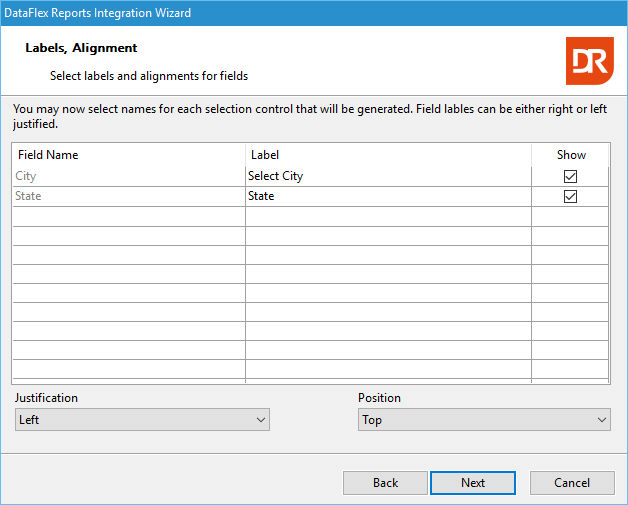Click the Show column header
Image resolution: width=628 pixels, height=505 pixels.
[570, 155]
